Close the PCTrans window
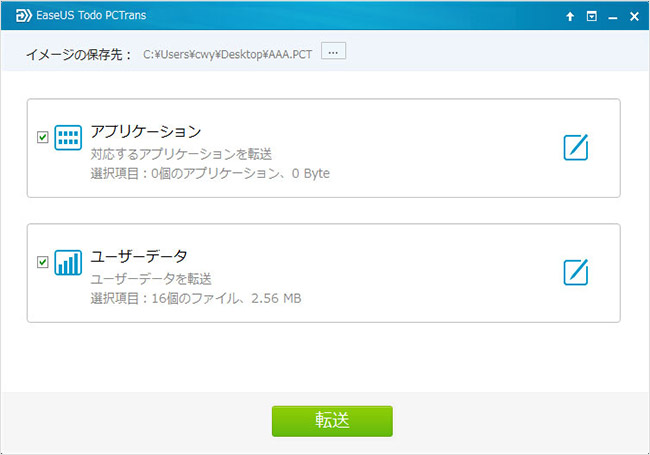The width and height of the screenshot is (650, 455). (634, 16)
